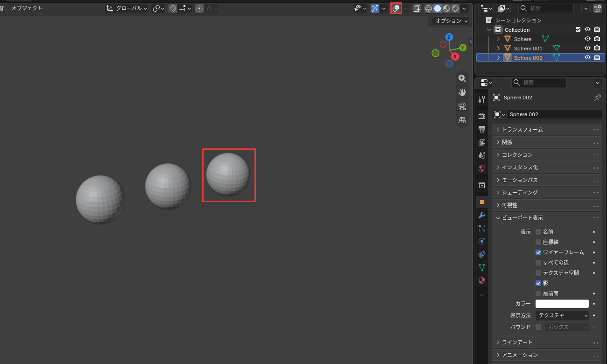Toggle X-ray transparency in the viewport header

click(416, 8)
